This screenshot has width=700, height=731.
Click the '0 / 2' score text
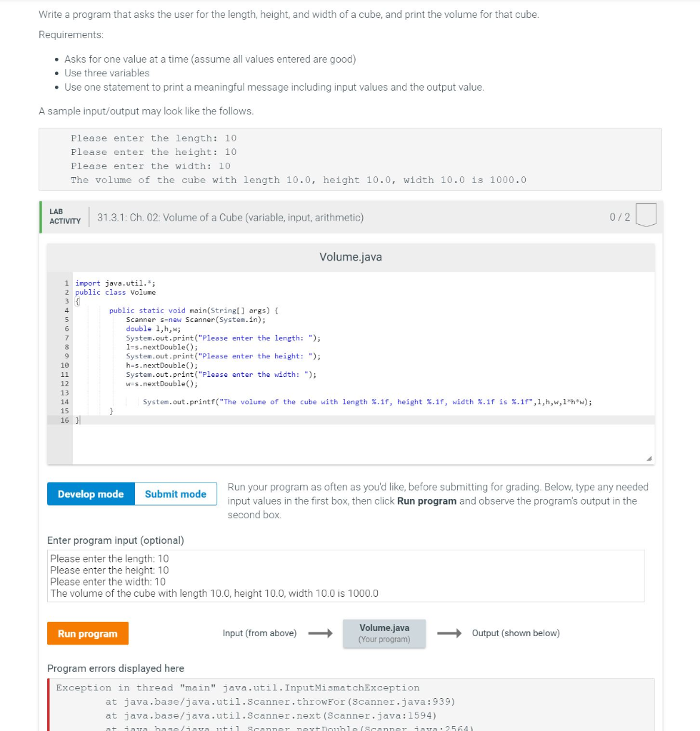click(620, 217)
